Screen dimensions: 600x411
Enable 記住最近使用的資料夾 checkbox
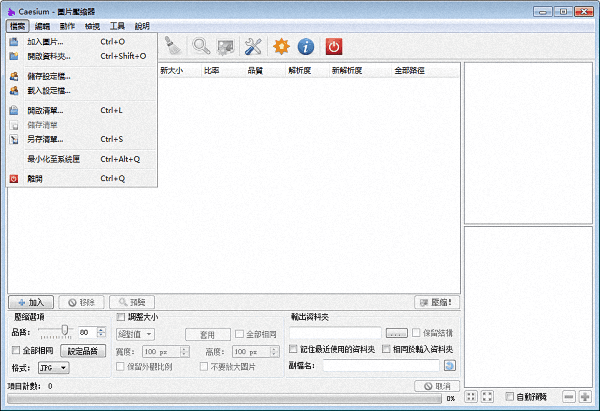tap(293, 349)
